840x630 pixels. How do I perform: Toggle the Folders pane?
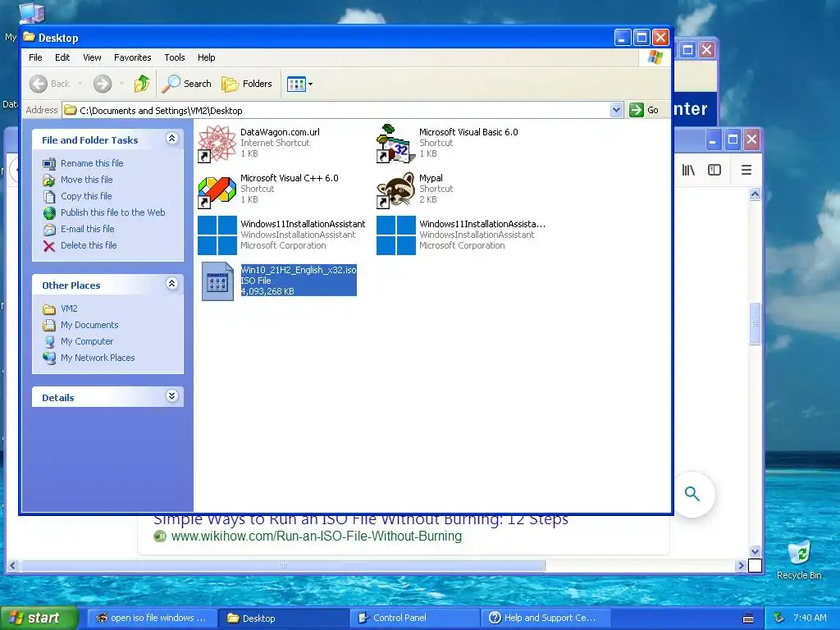point(247,84)
